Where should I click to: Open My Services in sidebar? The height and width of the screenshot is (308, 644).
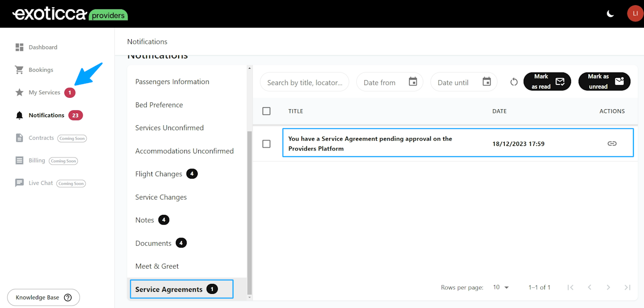(44, 93)
